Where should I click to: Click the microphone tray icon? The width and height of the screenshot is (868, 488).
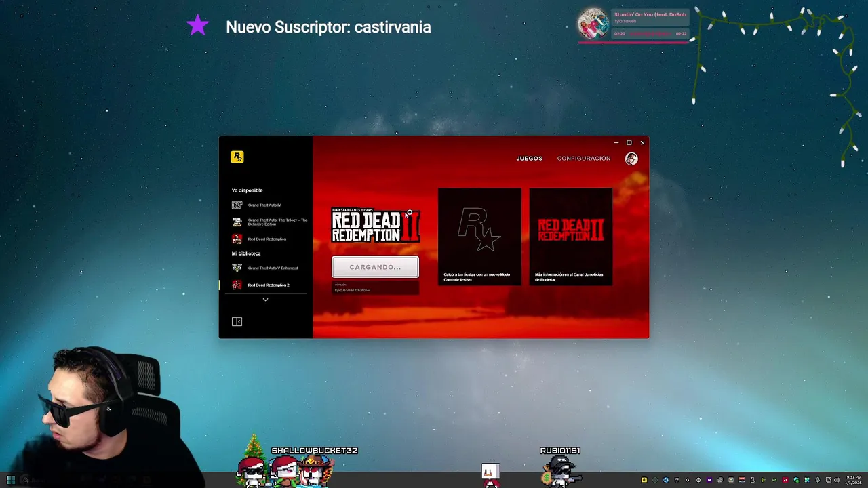tap(818, 480)
